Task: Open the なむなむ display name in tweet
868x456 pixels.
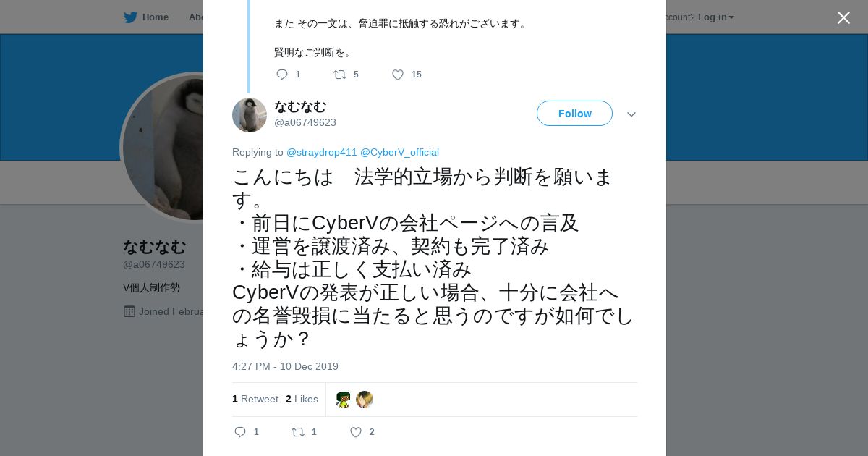Action: click(x=300, y=106)
